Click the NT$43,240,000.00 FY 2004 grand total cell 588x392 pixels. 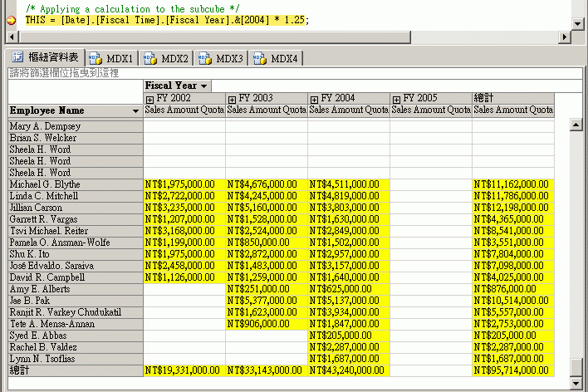pyautogui.click(x=349, y=370)
